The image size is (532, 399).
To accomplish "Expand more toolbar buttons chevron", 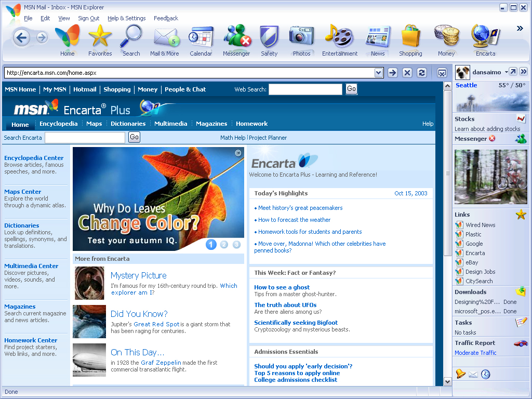I will click(x=520, y=29).
